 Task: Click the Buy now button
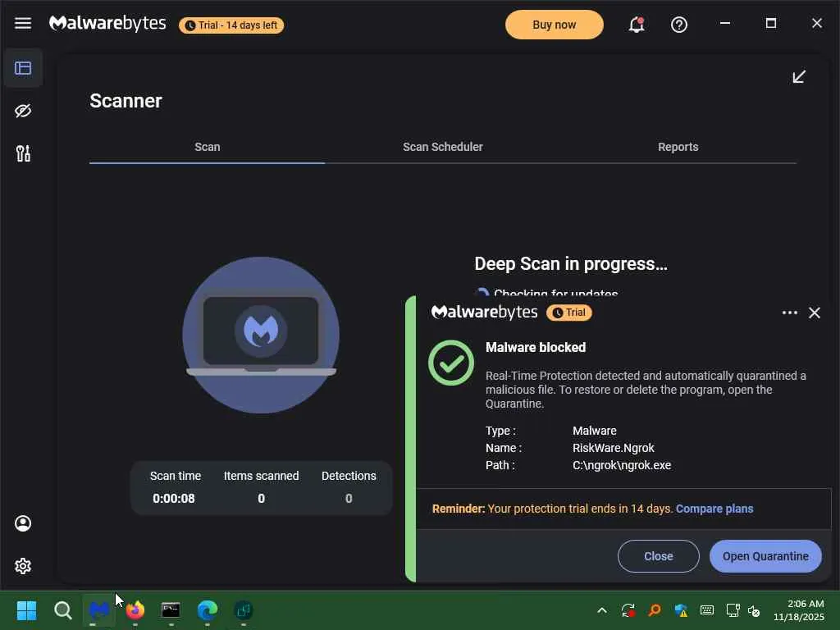tap(554, 25)
